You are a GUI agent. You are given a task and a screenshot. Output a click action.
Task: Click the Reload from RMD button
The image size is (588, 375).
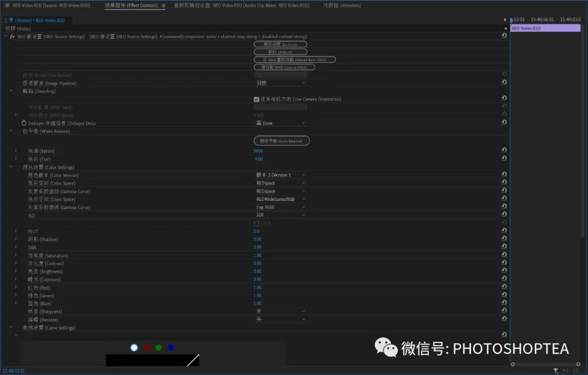coord(295,60)
